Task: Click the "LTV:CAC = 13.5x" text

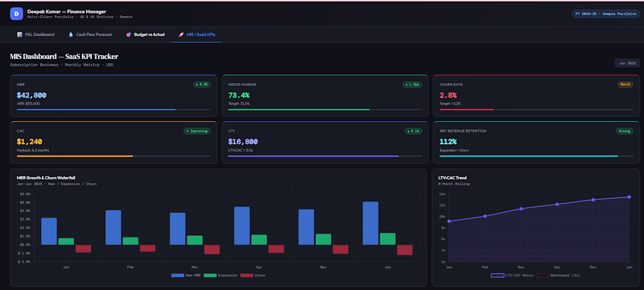Action: [x=241, y=150]
